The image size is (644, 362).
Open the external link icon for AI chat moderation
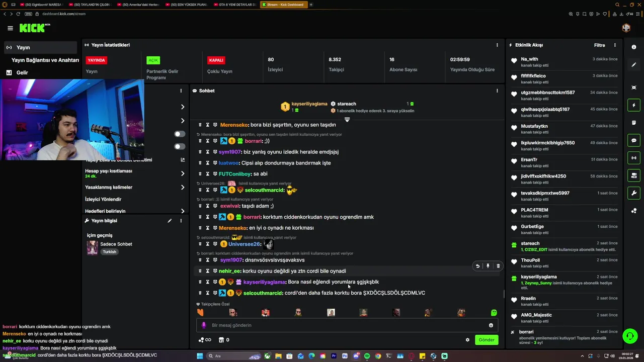[x=183, y=160]
